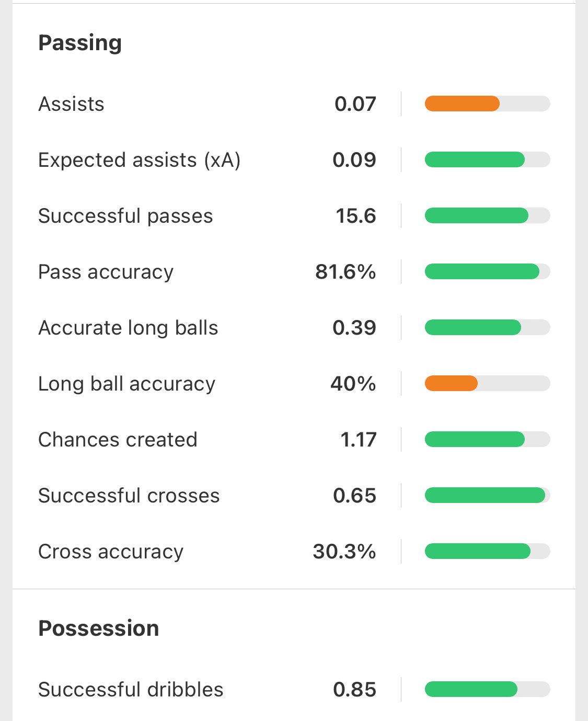Tap the Long ball accuracy label
The height and width of the screenshot is (721, 588).
pos(126,384)
